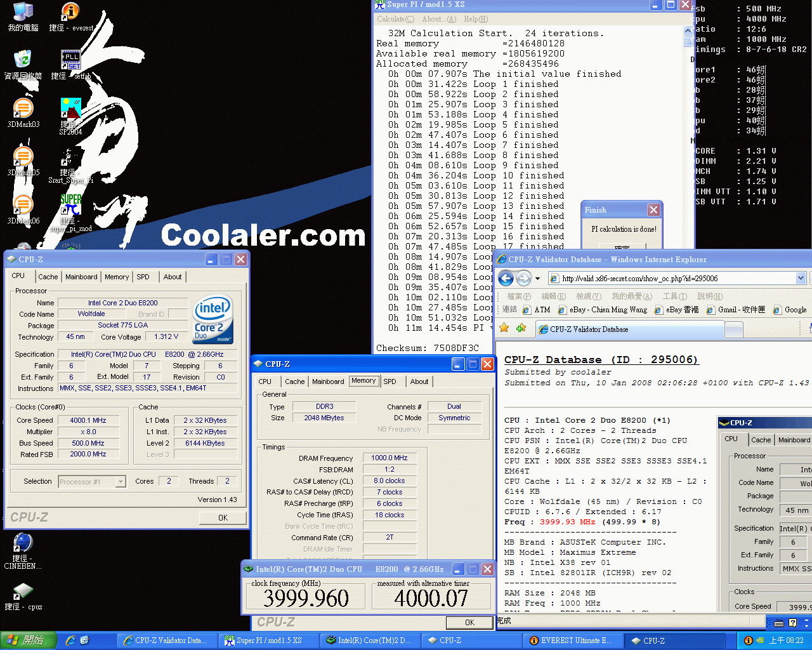Click the CPU-Z Validator Database browser tab
This screenshot has width=812, height=650.
[x=630, y=329]
